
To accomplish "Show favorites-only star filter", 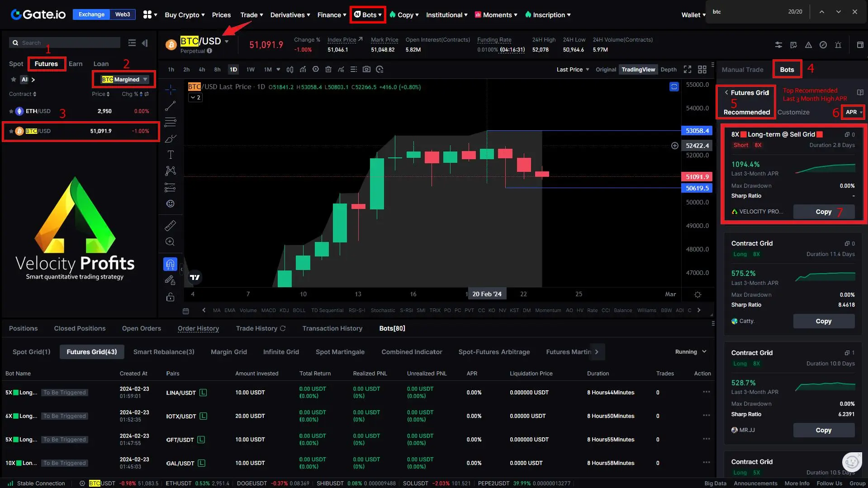I will (x=14, y=80).
